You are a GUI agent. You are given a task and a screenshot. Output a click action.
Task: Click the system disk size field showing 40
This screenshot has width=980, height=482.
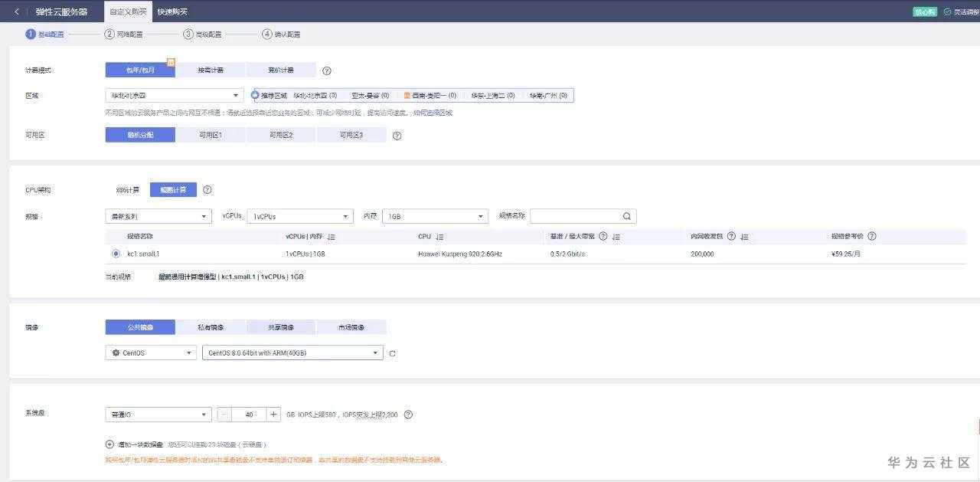249,414
